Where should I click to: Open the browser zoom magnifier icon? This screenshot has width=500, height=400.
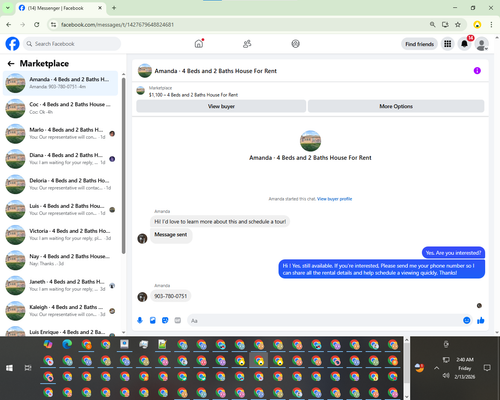pyautogui.click(x=432, y=24)
